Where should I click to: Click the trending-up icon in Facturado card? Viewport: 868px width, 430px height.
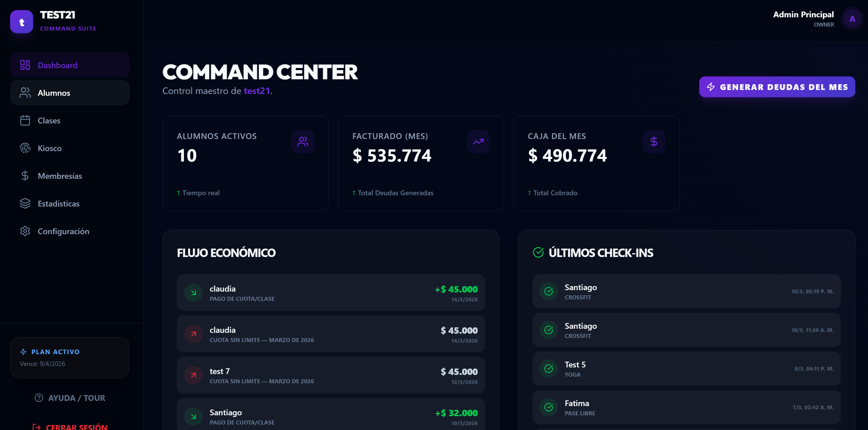(x=478, y=142)
